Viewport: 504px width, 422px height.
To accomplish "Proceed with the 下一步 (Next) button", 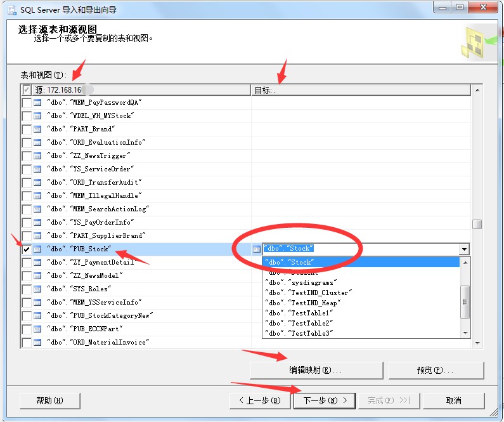I will click(x=325, y=400).
